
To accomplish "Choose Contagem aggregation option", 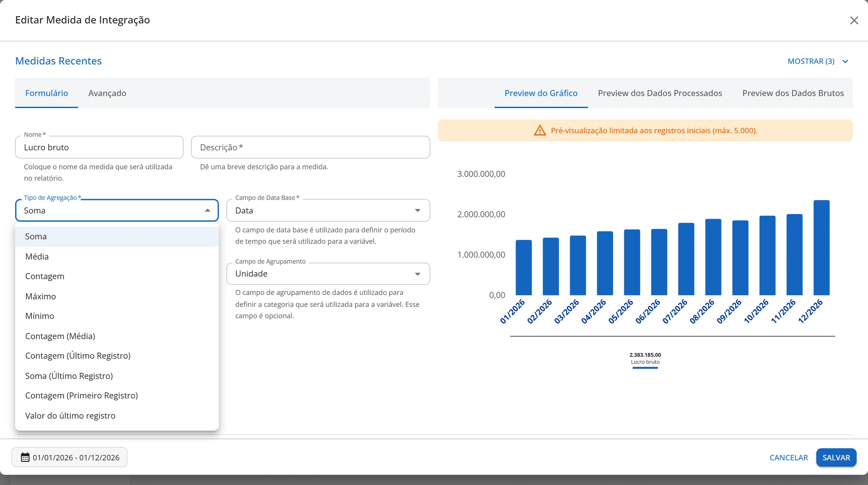I will point(117,276).
